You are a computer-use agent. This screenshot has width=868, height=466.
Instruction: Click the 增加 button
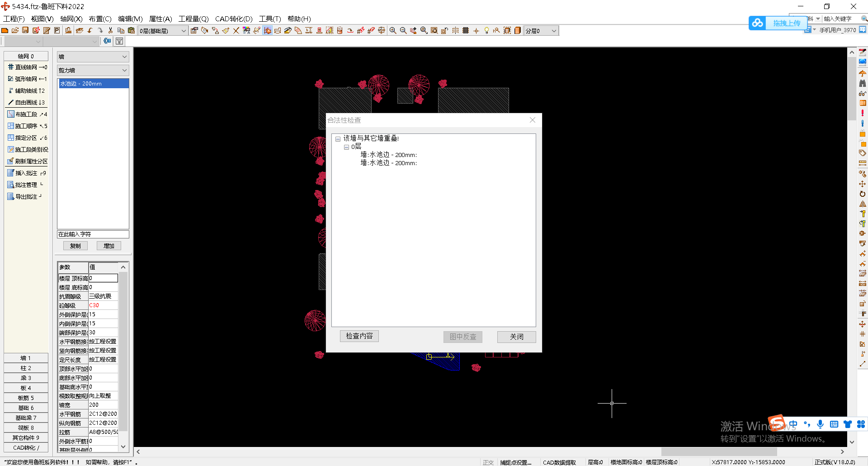tap(109, 246)
